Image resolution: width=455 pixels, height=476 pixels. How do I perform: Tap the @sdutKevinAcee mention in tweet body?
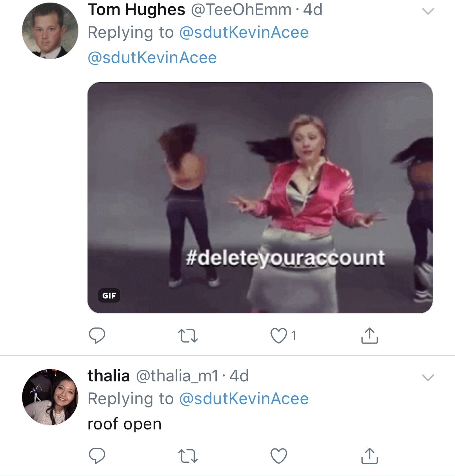[x=152, y=58]
